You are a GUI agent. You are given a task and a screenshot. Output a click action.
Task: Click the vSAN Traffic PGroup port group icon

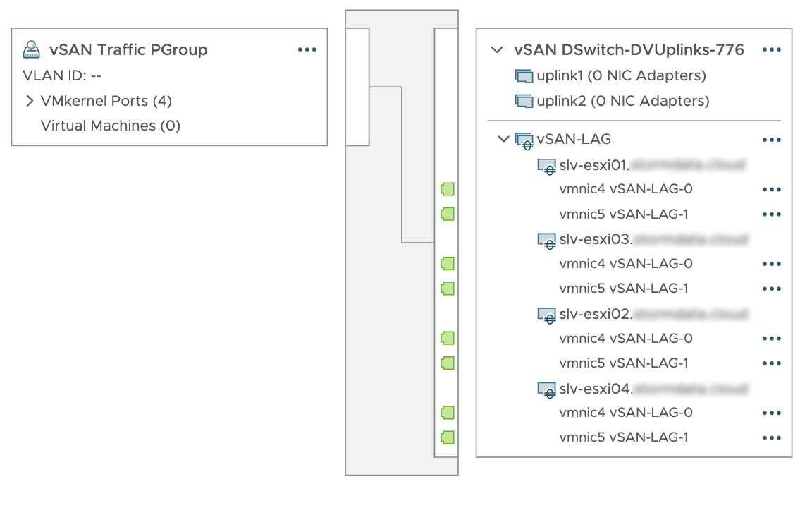click(x=31, y=49)
